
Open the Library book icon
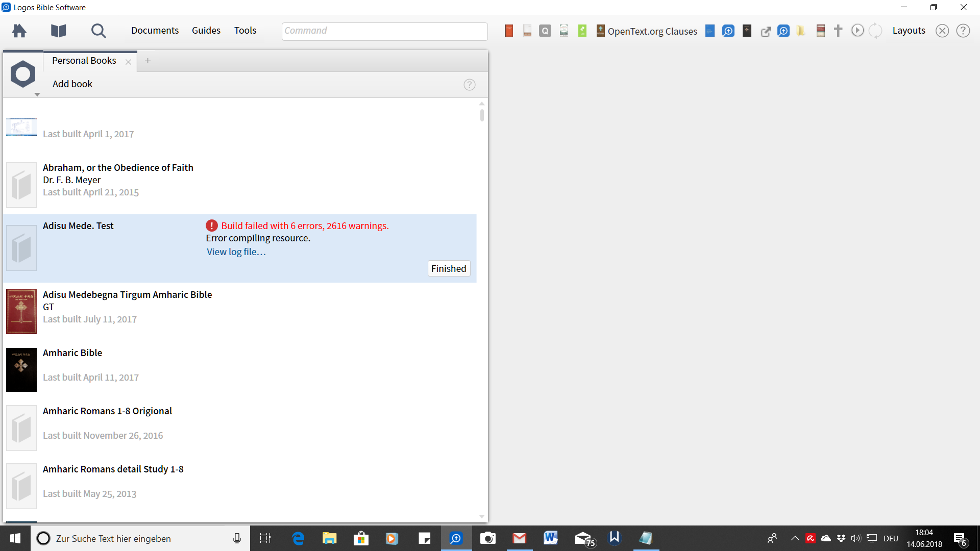point(58,31)
